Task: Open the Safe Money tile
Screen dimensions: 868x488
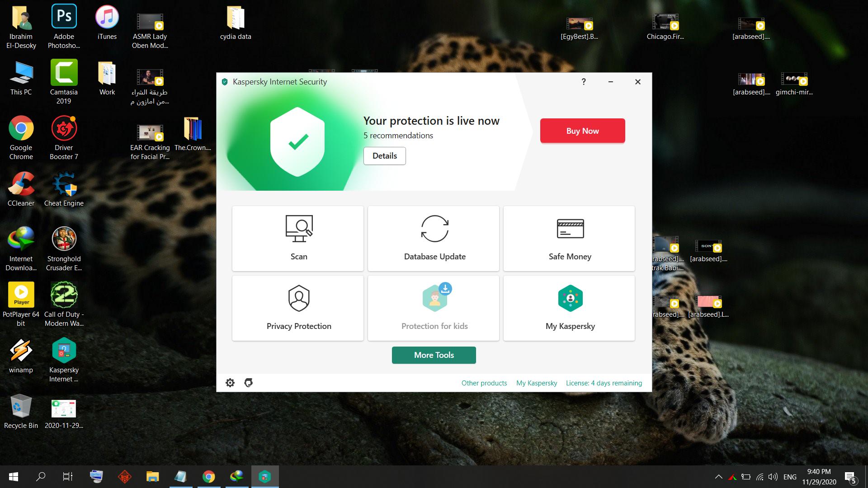Action: [x=569, y=239]
